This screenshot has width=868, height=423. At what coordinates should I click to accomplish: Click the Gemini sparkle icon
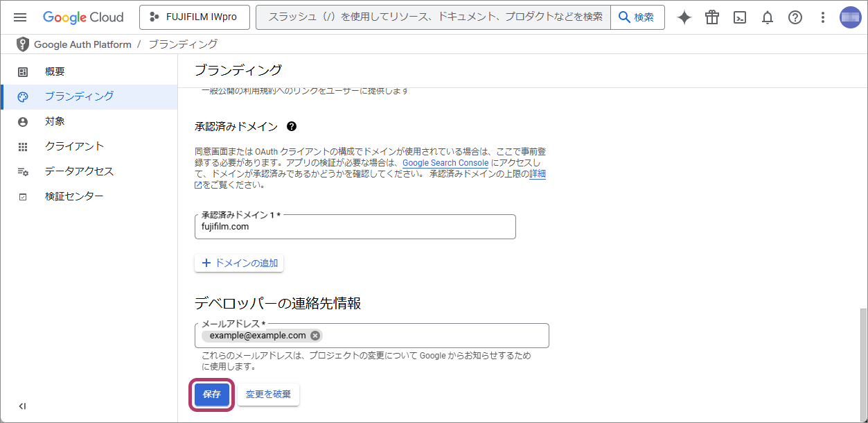click(684, 17)
